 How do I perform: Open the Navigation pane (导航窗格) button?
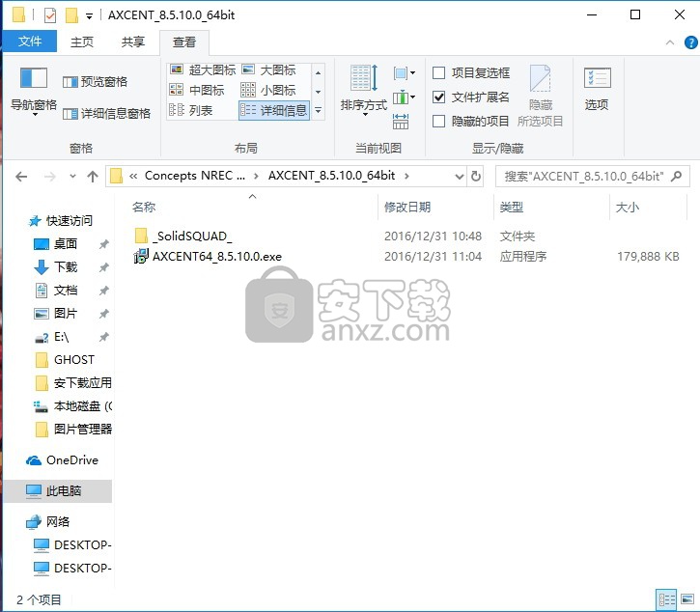click(34, 91)
